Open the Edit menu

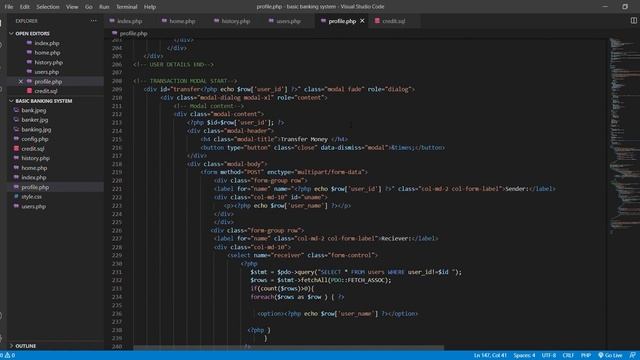24,7
